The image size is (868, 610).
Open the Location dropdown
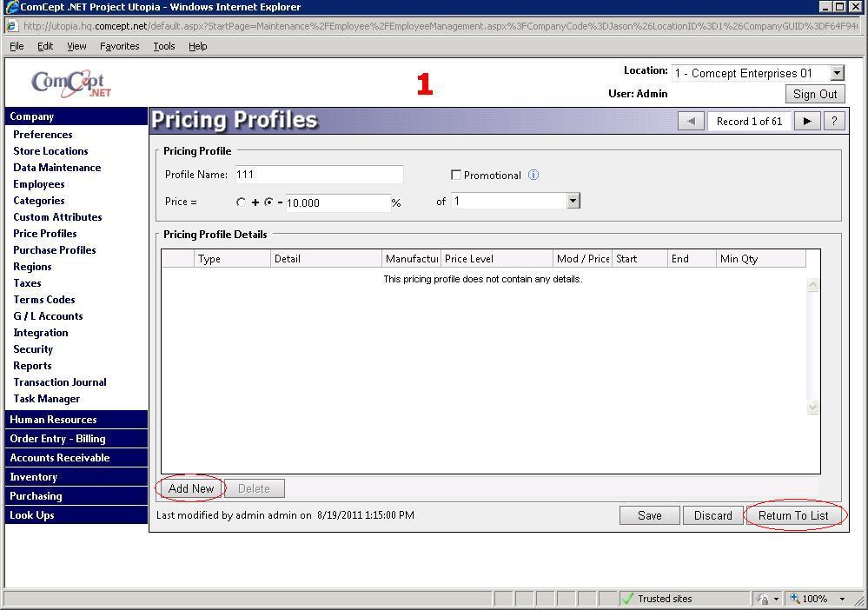click(837, 74)
